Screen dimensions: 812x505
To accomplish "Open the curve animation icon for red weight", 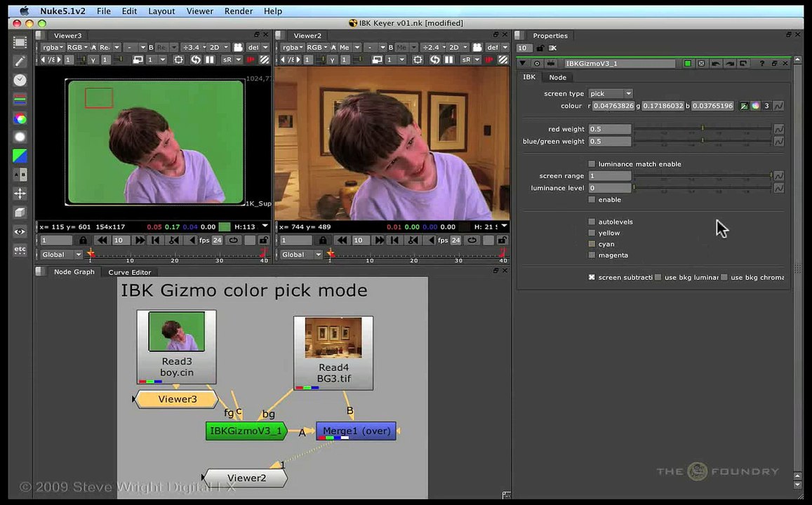I will (778, 129).
